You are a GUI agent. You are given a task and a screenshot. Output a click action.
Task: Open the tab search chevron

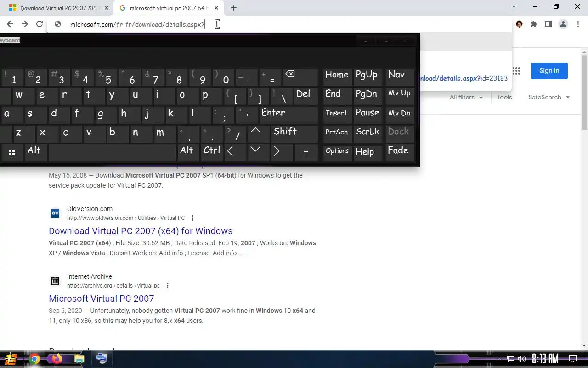pyautogui.click(x=514, y=6)
